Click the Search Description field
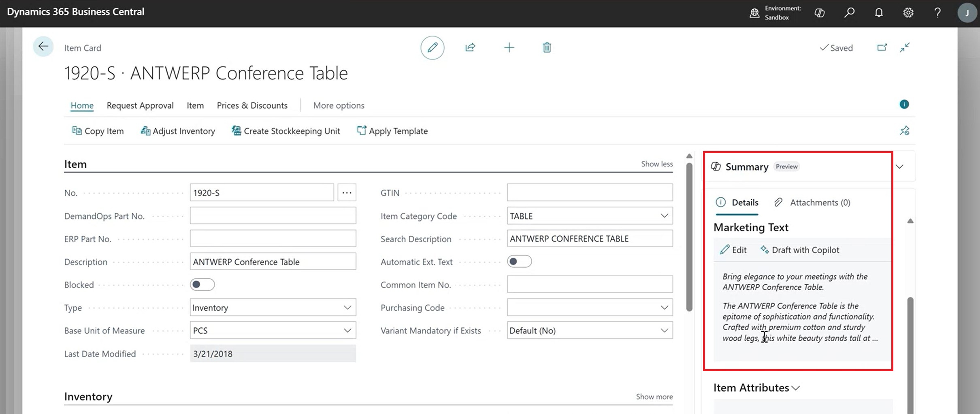This screenshot has height=414, width=980. pyautogui.click(x=590, y=239)
